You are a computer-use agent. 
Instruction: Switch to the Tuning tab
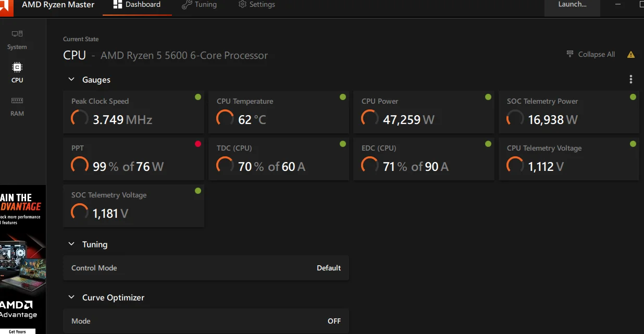199,5
